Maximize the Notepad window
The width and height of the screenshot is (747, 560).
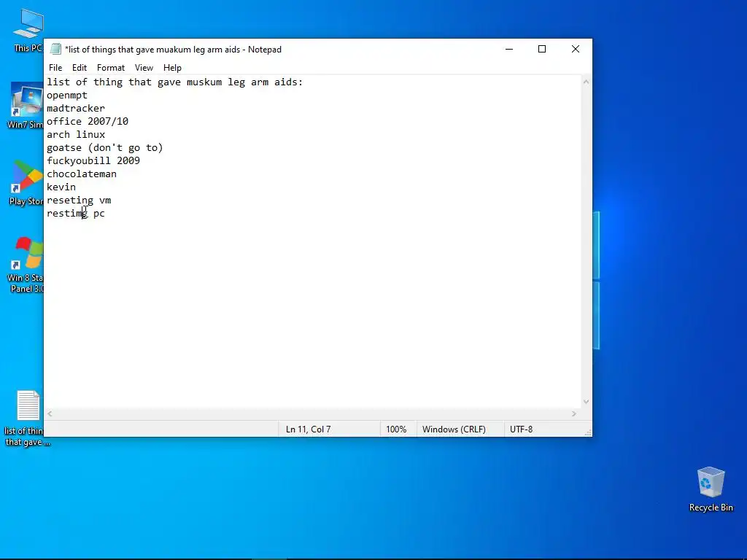click(542, 49)
